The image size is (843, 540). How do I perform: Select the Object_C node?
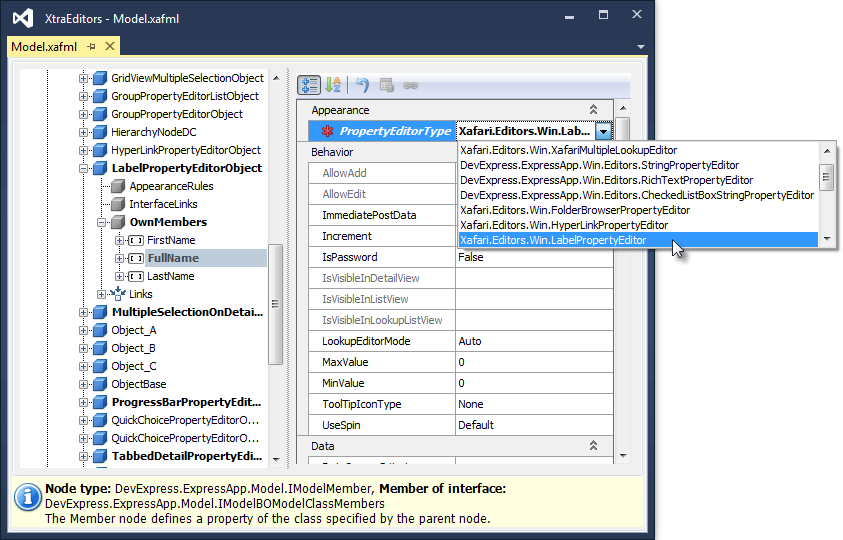[x=133, y=366]
